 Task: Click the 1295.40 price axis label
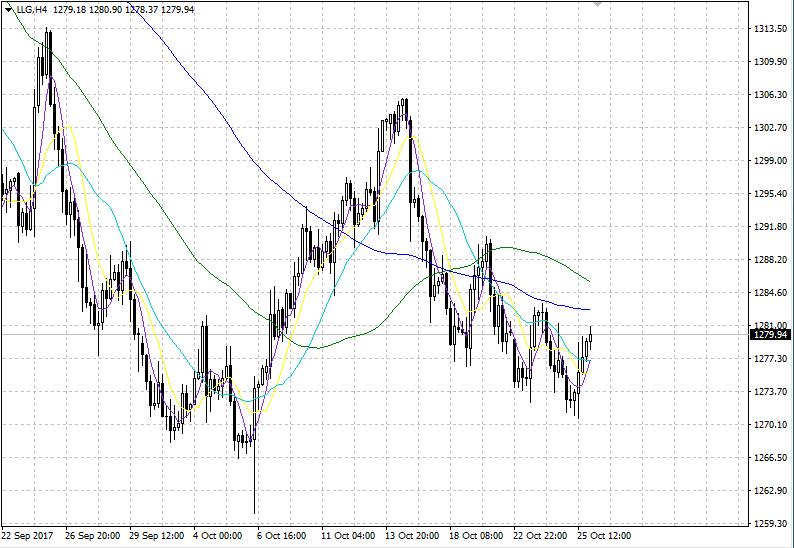(x=770, y=193)
